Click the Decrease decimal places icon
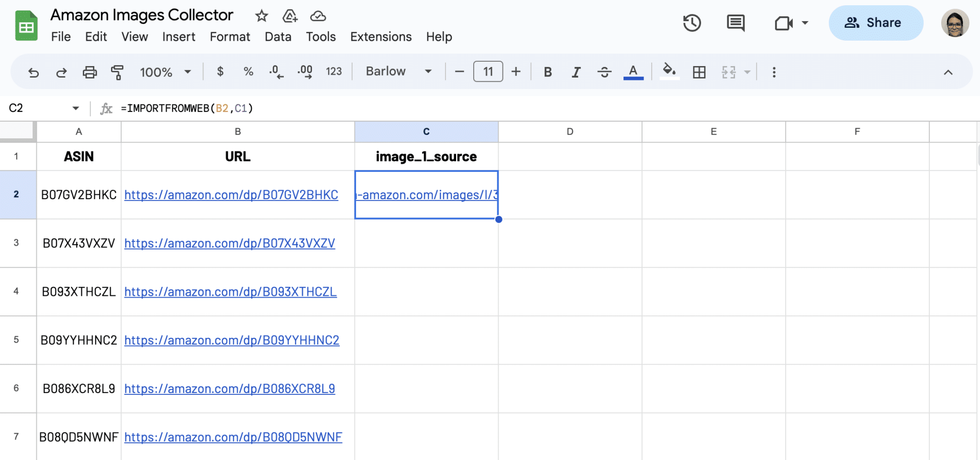980x460 pixels. click(x=276, y=72)
